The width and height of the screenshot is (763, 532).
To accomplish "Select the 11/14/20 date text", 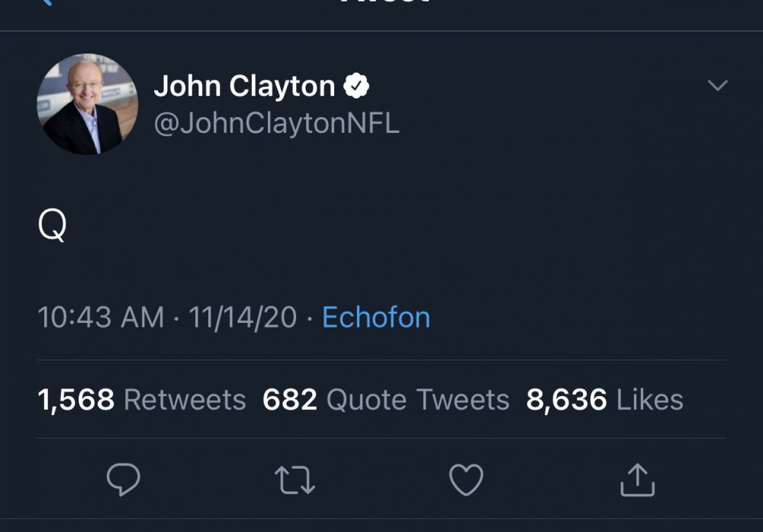I will pyautogui.click(x=243, y=318).
